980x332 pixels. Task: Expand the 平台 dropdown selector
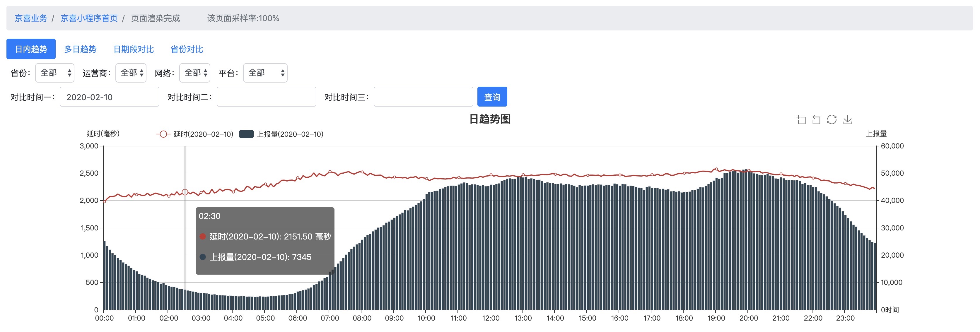(x=265, y=73)
